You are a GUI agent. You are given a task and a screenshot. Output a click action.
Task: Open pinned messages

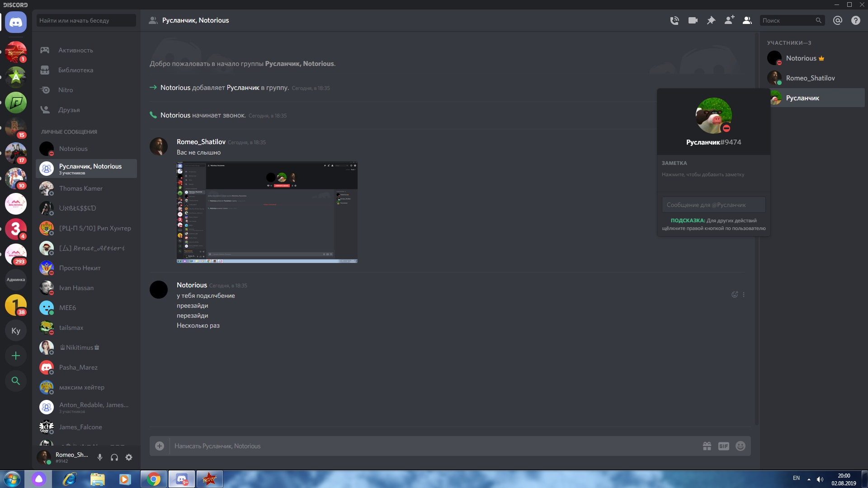(711, 20)
